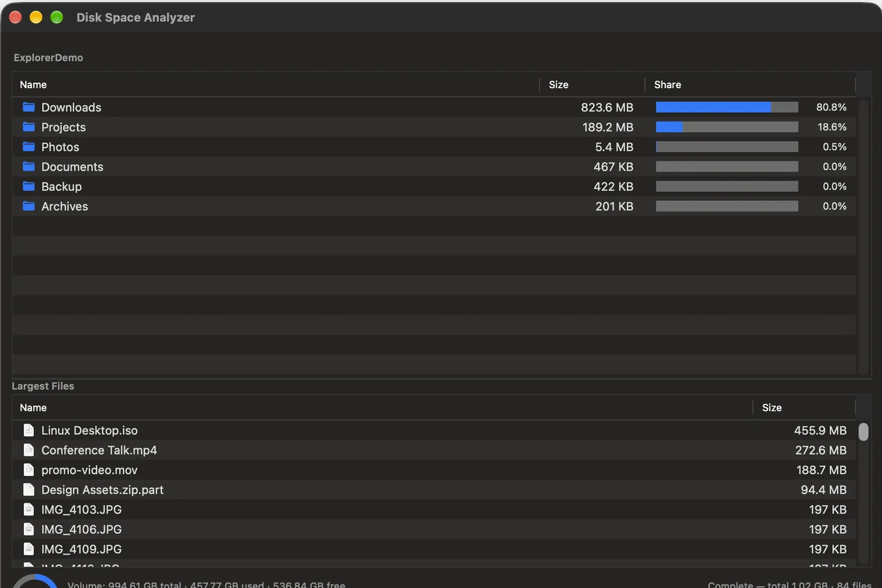This screenshot has width=882, height=588.
Task: Click the Disk Space Analyzer window title
Action: (x=135, y=18)
